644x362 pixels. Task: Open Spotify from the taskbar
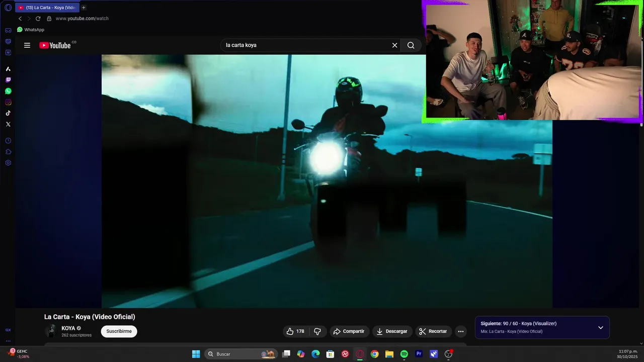point(404,354)
